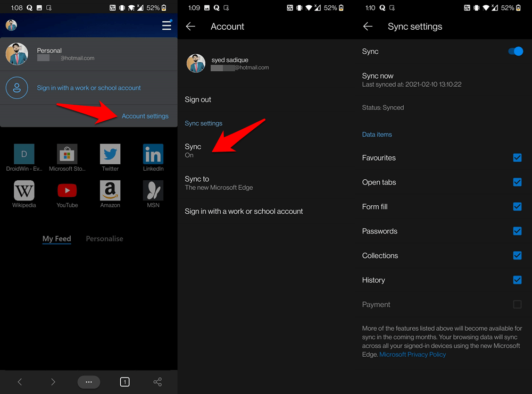Open the YouTube shortcut tile
532x394 pixels.
[x=67, y=194]
